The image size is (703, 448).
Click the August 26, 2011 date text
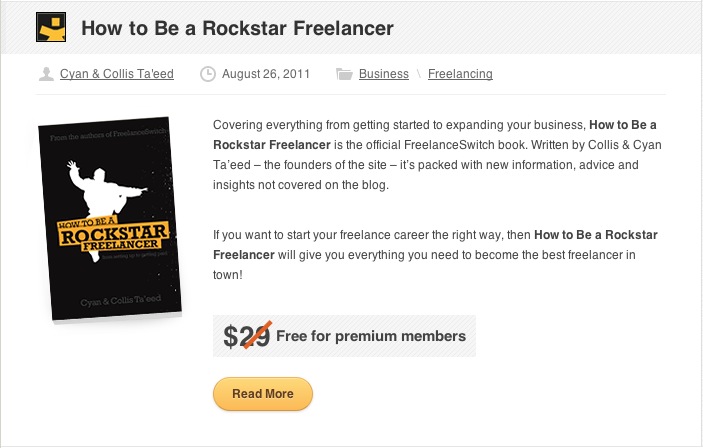point(266,74)
